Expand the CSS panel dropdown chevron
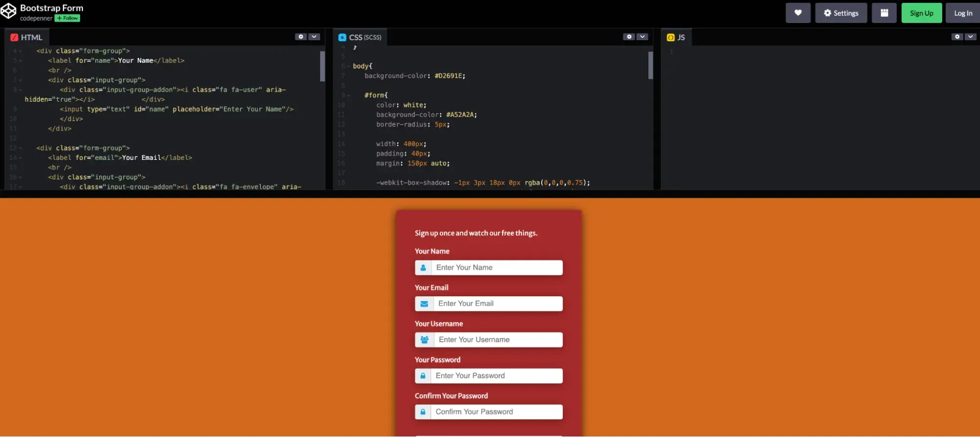Viewport: 980px width, 437px height. 642,37
